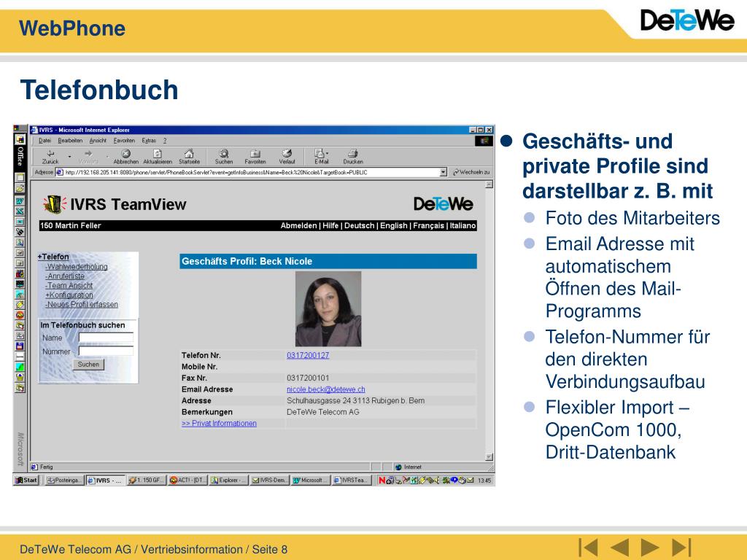Viewport: 747px width, 560px height.
Task: Open the Wahlwiederholung link
Action: click(76, 267)
